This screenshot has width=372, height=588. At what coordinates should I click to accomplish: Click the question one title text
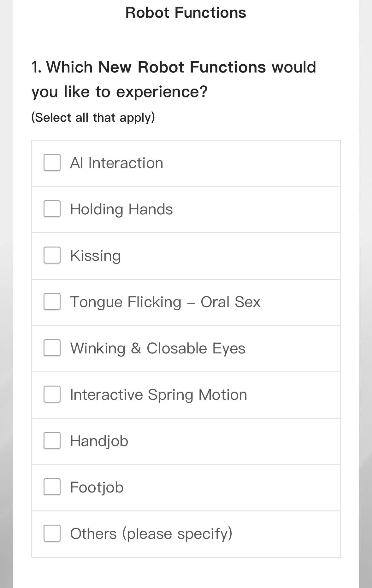click(x=174, y=79)
